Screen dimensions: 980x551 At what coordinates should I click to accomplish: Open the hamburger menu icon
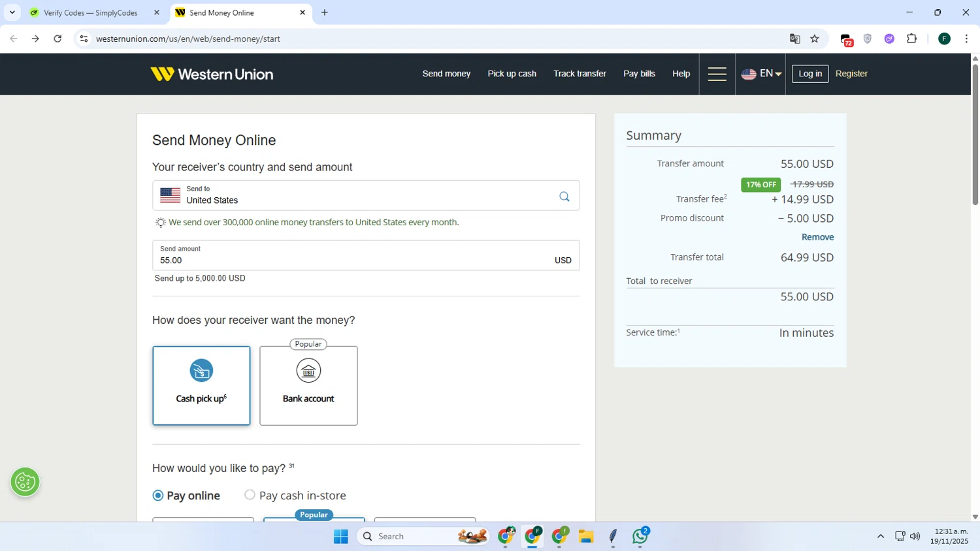[x=717, y=74]
